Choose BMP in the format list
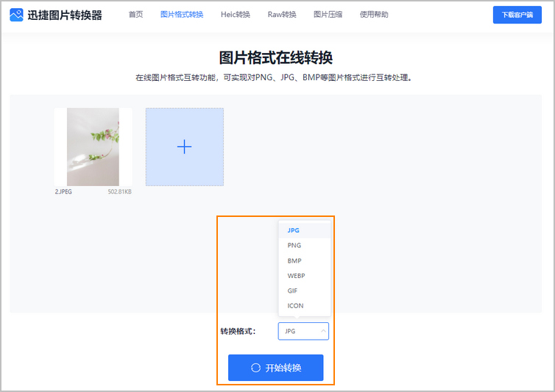 (x=305, y=261)
